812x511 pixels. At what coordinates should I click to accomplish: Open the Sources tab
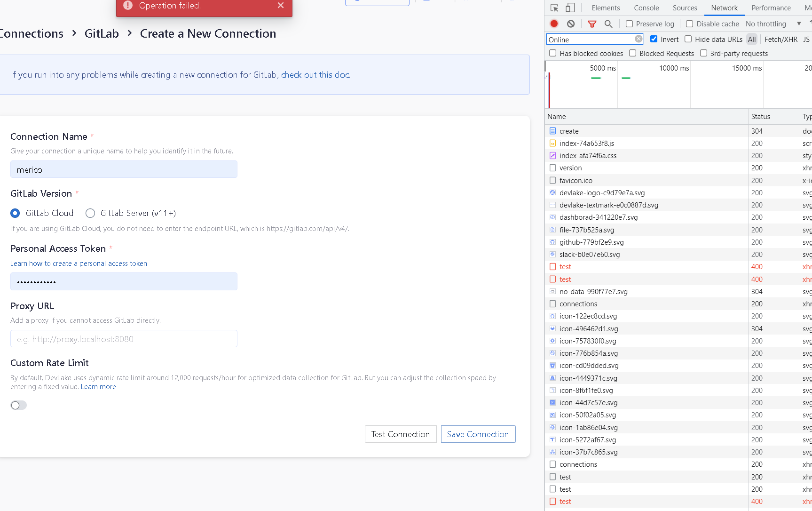click(685, 8)
